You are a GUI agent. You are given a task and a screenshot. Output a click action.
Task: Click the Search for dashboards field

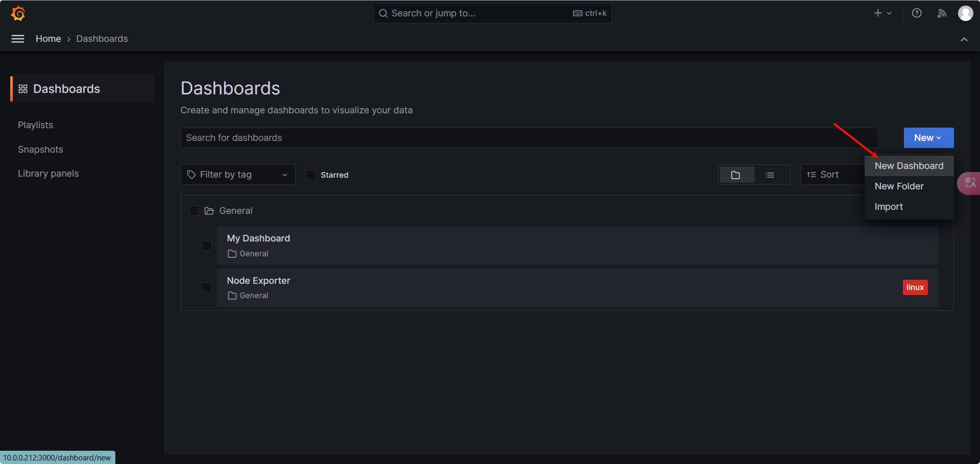[x=529, y=138]
